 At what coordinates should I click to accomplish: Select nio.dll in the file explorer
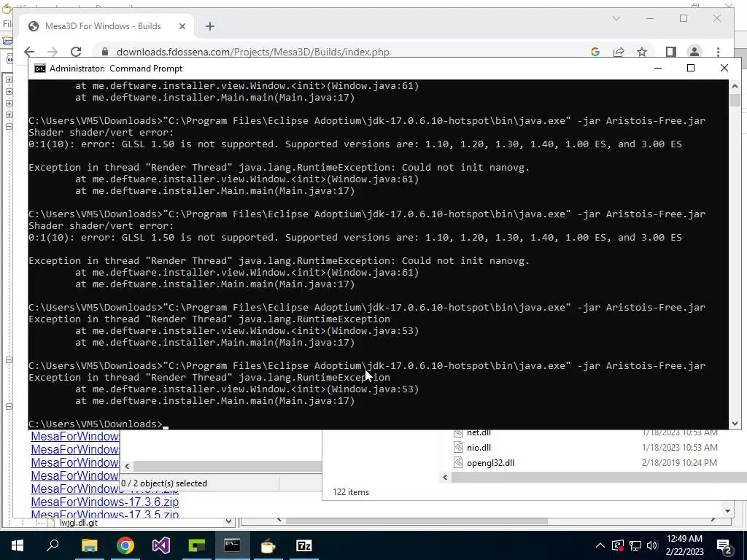479,448
